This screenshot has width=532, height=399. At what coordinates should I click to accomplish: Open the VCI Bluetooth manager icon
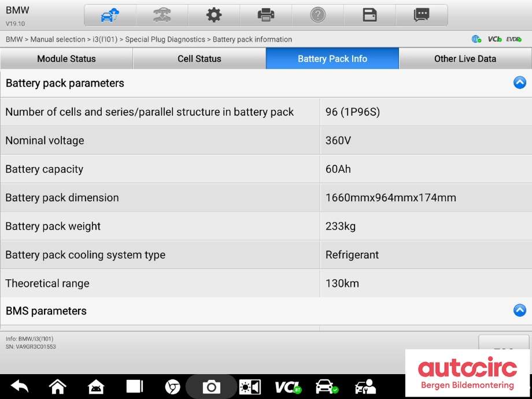[288, 387]
